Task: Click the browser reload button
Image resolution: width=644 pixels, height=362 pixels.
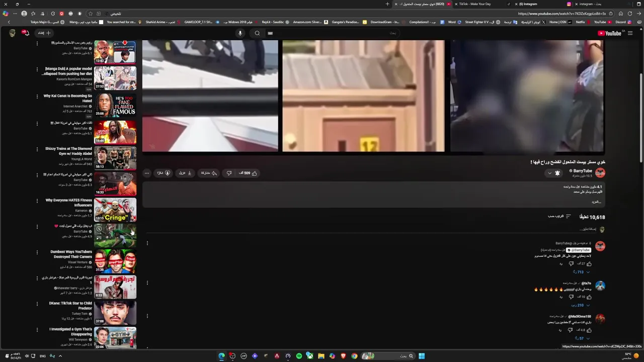Action: tap(629, 14)
